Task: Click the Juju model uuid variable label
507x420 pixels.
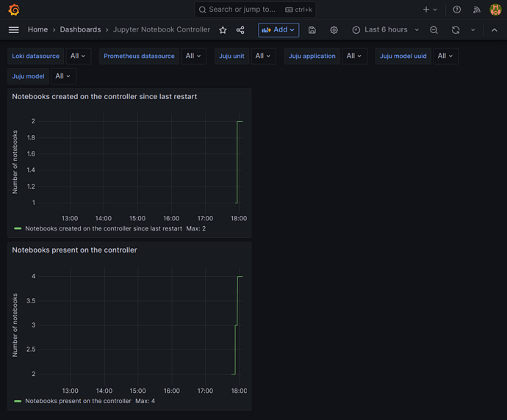Action: (403, 56)
